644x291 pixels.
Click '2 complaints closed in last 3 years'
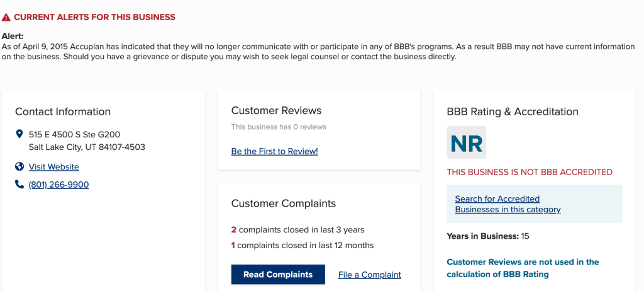pyautogui.click(x=297, y=230)
